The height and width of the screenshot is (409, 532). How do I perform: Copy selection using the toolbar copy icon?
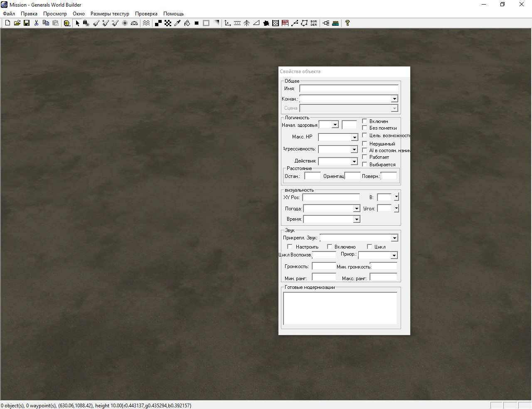pos(46,23)
